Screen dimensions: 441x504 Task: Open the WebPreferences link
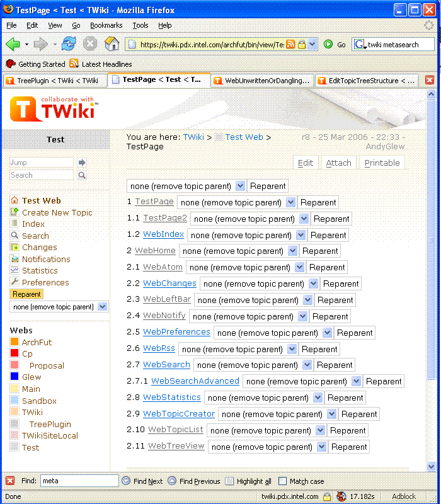point(176,332)
